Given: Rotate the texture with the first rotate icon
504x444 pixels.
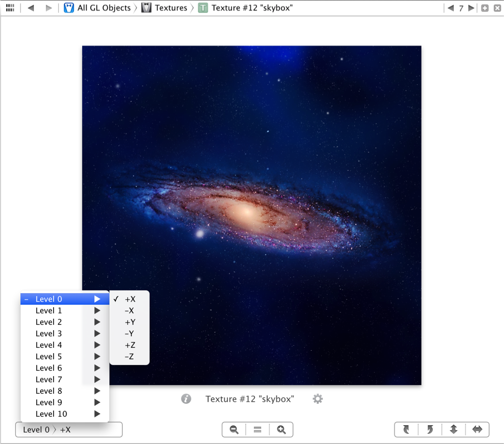Looking at the screenshot, I should click(406, 430).
